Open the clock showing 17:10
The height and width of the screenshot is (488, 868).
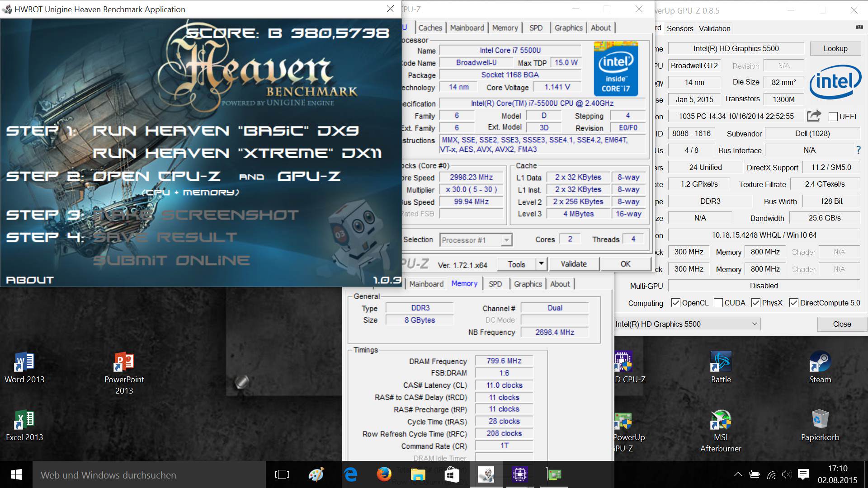coord(837,474)
